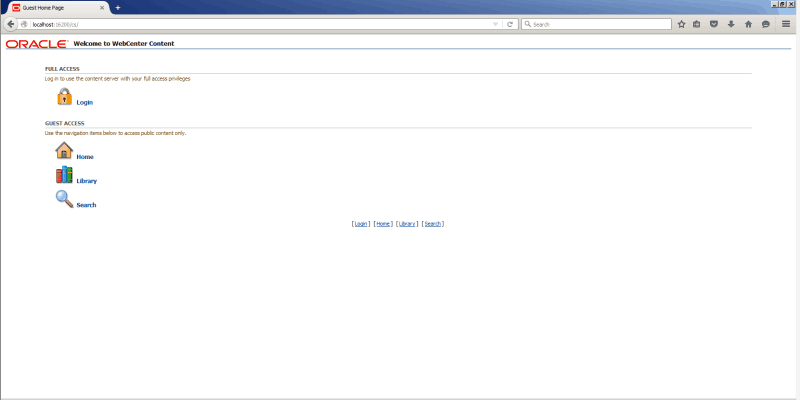Bookmark this page with the star icon
This screenshot has height=400, width=800.
click(x=681, y=24)
